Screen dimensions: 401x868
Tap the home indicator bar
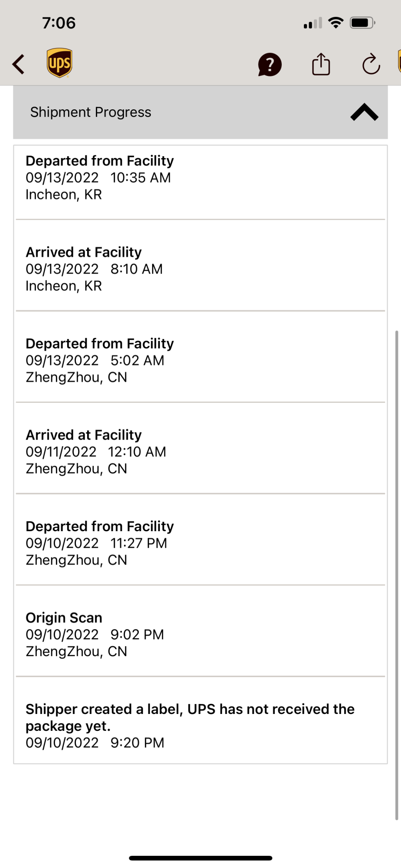click(x=200, y=858)
